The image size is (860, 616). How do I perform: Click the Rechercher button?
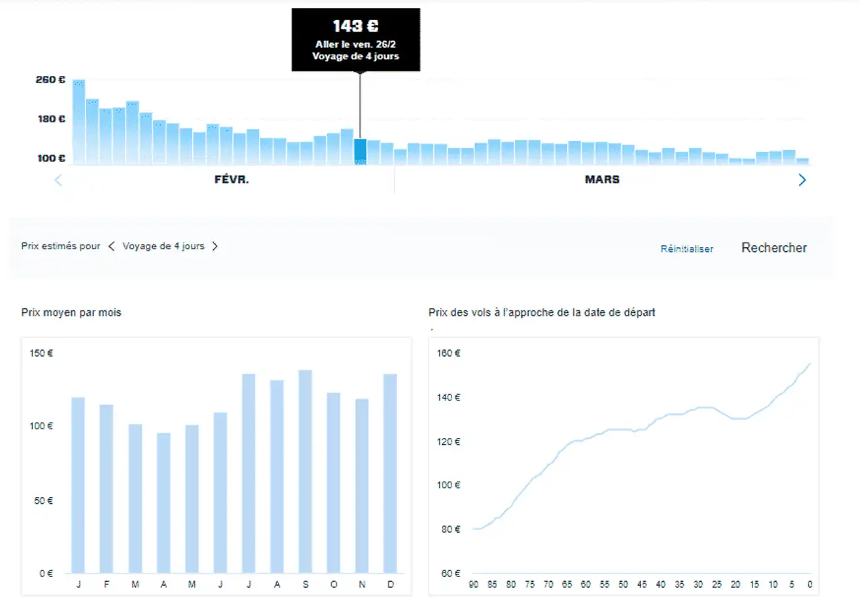click(774, 248)
